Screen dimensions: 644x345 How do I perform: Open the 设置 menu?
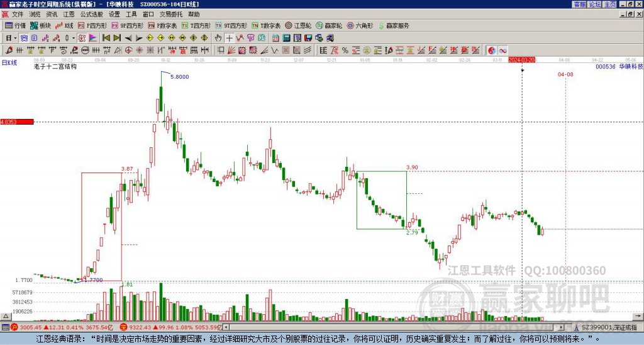(114, 14)
